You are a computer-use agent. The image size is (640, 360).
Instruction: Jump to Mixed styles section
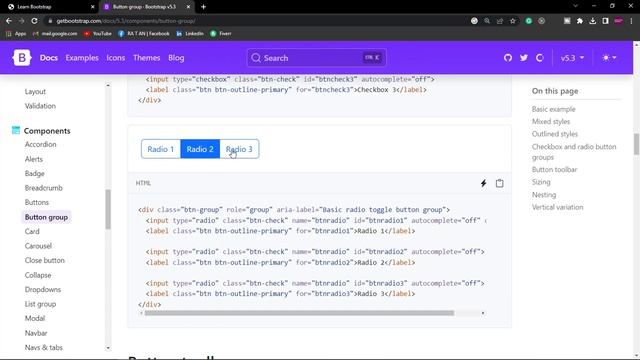click(551, 122)
